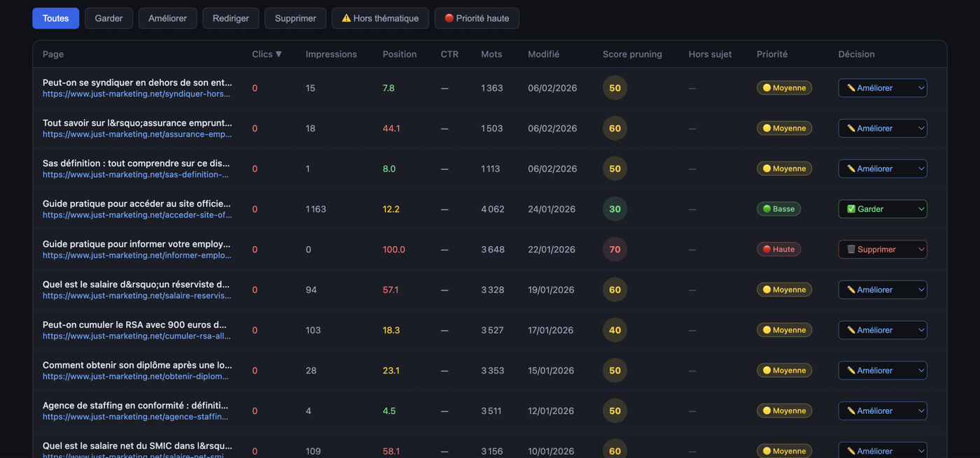This screenshot has width=980, height=458.
Task: Click score 50 badge in syndiquer row
Action: pyautogui.click(x=615, y=88)
